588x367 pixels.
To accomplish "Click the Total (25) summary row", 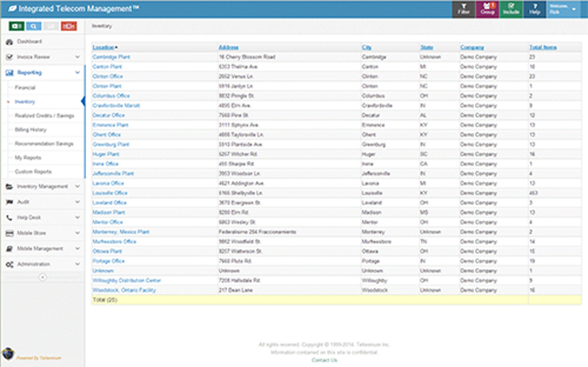I will [x=337, y=300].
